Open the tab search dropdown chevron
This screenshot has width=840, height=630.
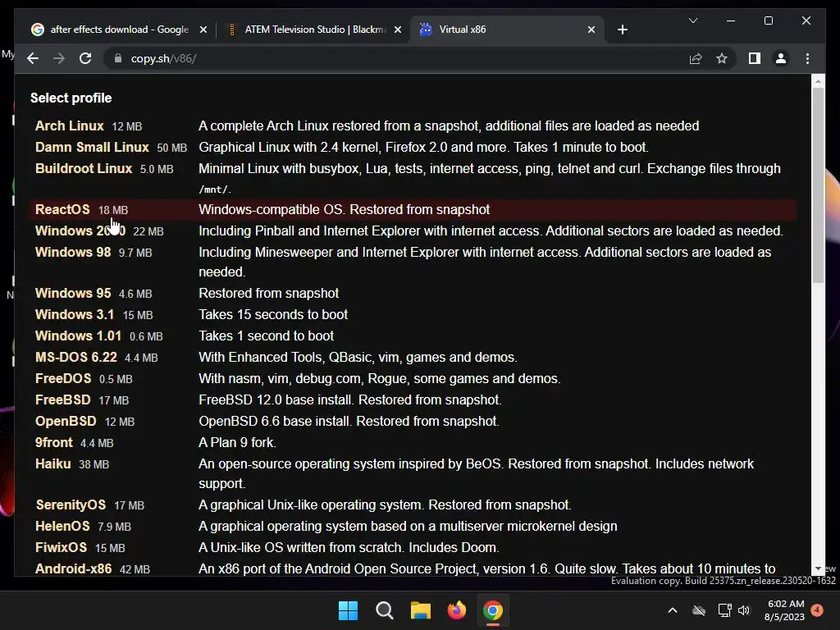coord(692,21)
